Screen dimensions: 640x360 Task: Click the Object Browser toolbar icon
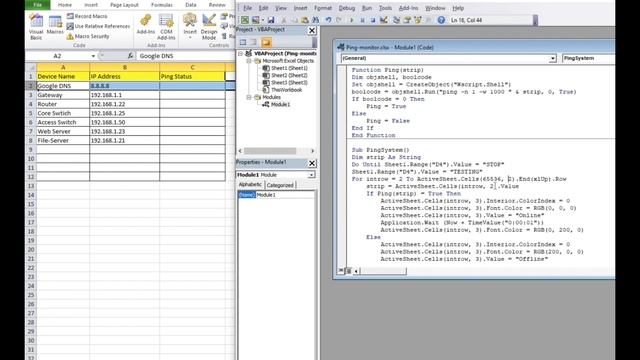click(x=418, y=20)
